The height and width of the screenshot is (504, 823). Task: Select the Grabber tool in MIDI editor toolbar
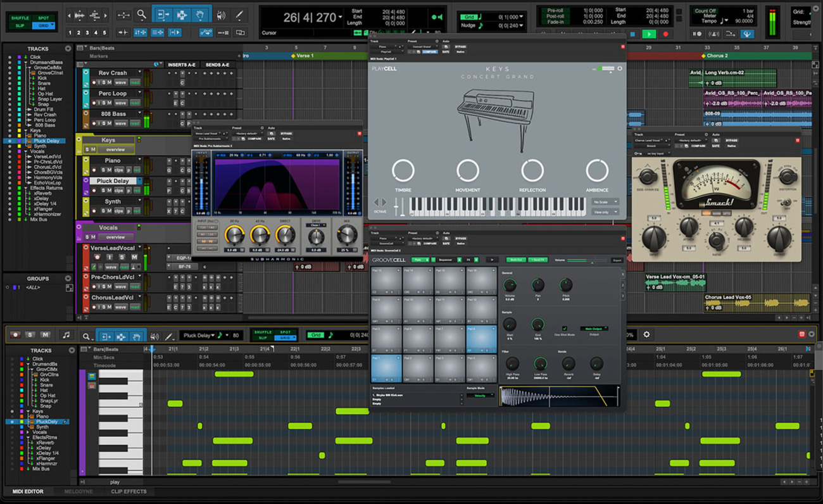tap(137, 336)
